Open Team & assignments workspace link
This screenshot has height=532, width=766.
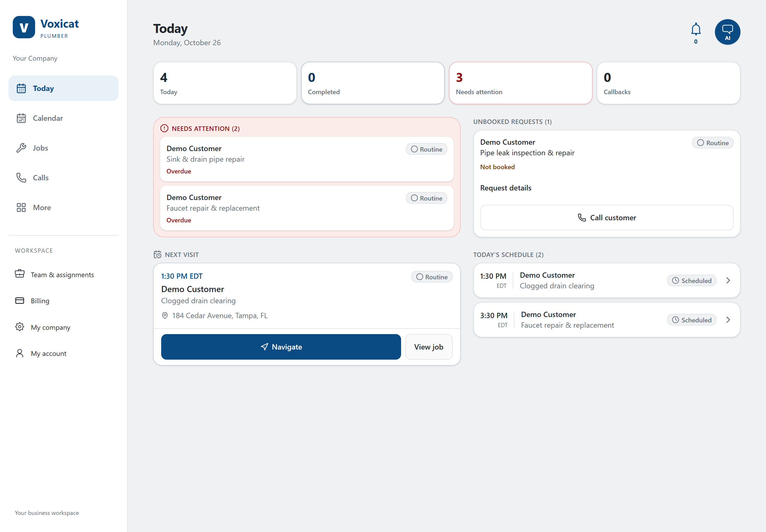click(63, 274)
